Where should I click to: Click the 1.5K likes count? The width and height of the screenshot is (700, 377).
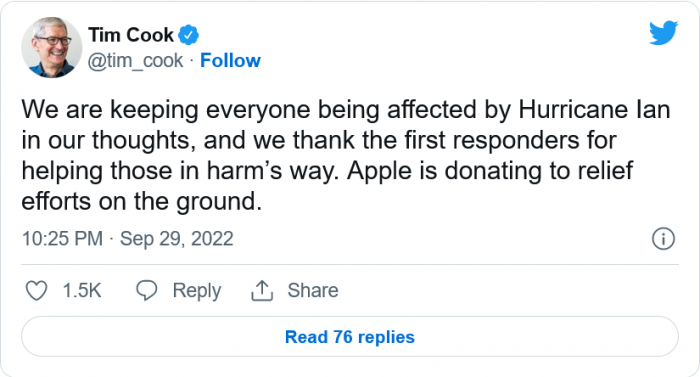point(82,291)
